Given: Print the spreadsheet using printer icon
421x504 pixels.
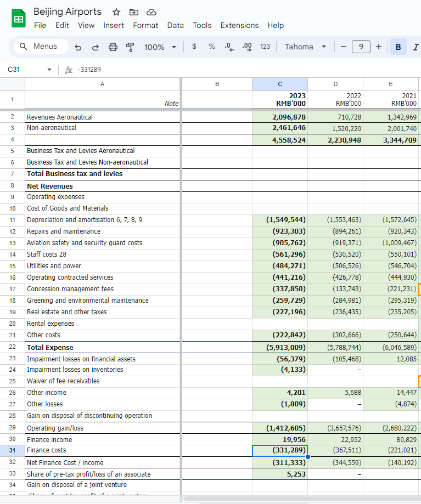Looking at the screenshot, I should tap(113, 47).
